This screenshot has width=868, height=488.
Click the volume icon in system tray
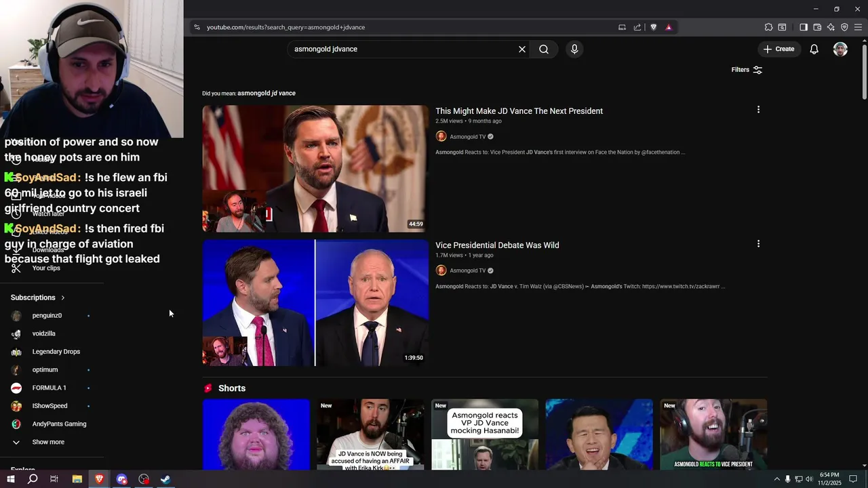(809, 479)
